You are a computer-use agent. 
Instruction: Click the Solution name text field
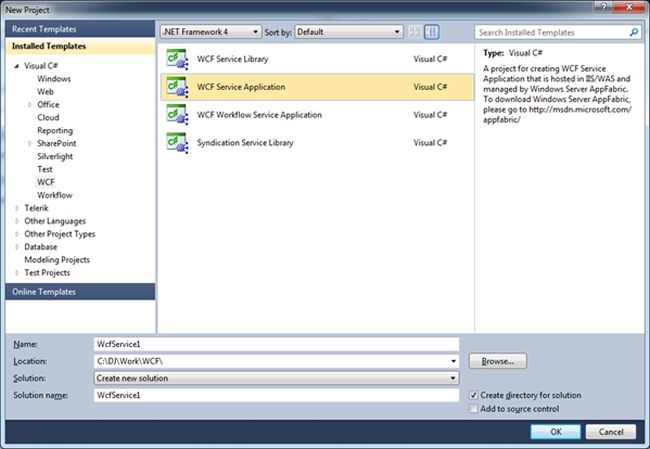coord(276,395)
